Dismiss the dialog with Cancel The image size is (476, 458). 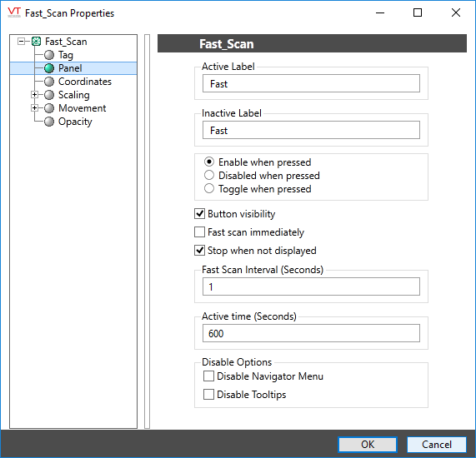coord(437,445)
